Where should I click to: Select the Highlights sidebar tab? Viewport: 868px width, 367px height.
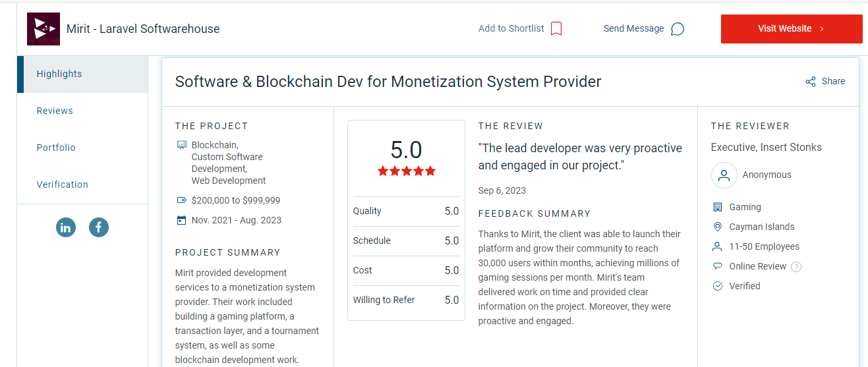coord(82,74)
